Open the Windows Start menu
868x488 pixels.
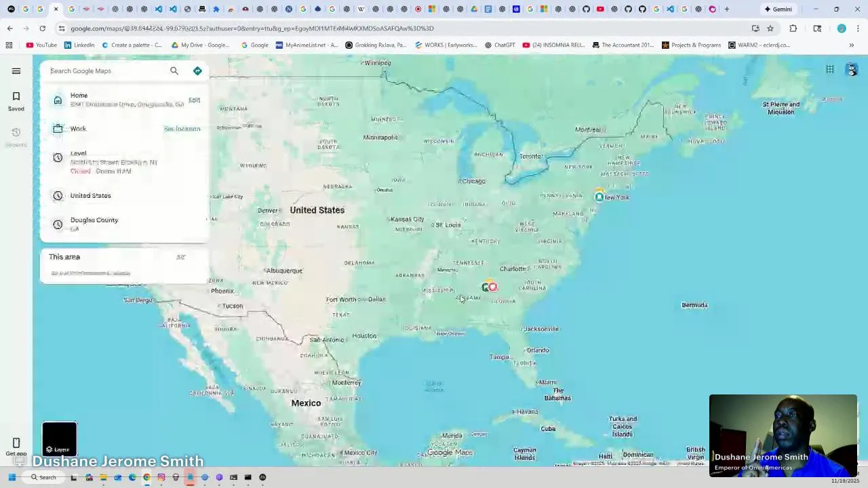point(12,477)
